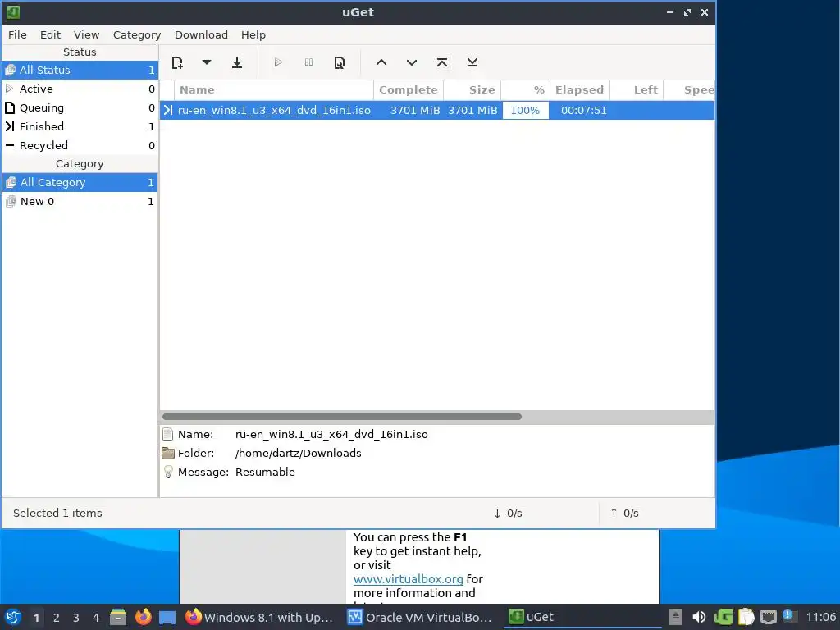Select the Recycled status filter
This screenshot has width=840, height=630.
pos(80,145)
